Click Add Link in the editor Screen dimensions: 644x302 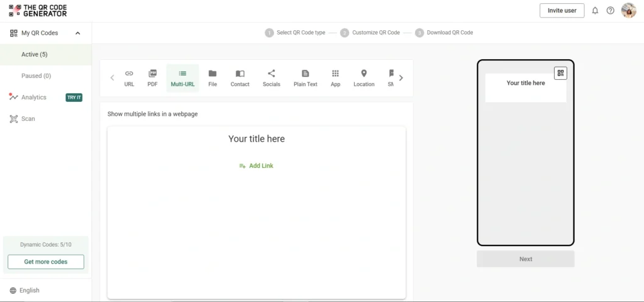257,166
